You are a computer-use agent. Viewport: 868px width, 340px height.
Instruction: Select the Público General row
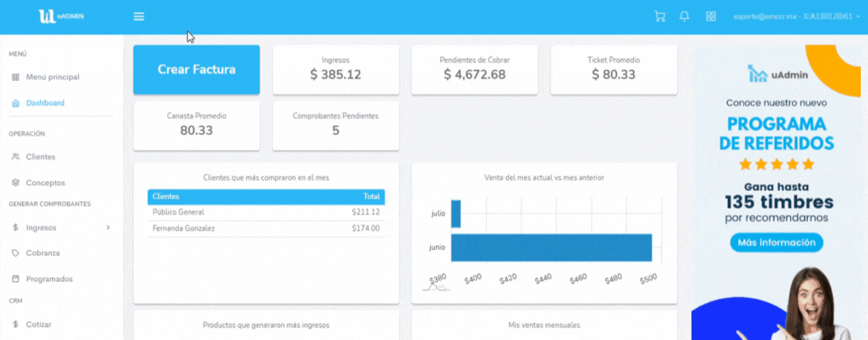[x=266, y=212]
